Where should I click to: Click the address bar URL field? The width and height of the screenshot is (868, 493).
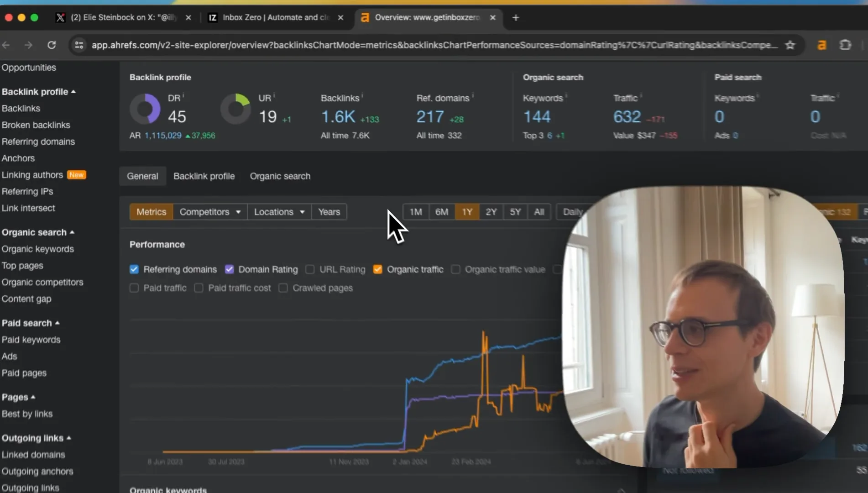pyautogui.click(x=434, y=45)
